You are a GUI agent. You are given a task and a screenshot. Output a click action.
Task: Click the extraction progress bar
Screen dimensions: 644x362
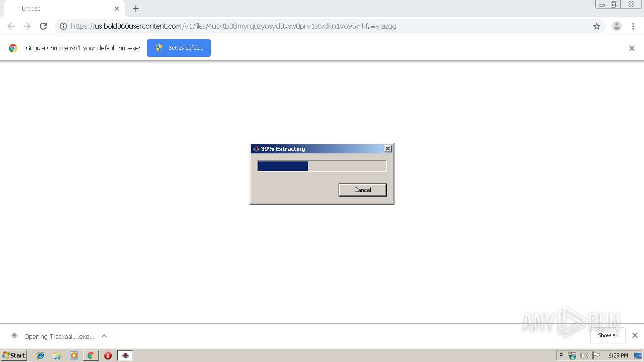coord(322,166)
